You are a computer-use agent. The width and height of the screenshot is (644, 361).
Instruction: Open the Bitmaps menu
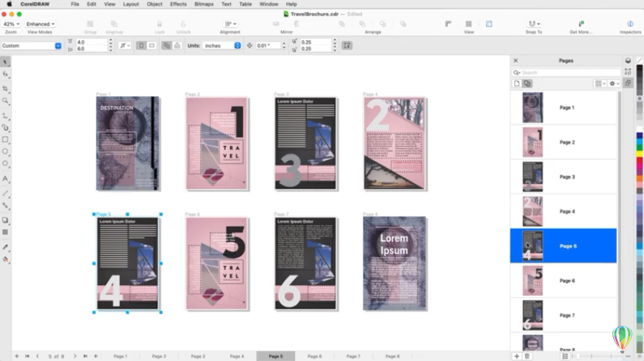[204, 4]
